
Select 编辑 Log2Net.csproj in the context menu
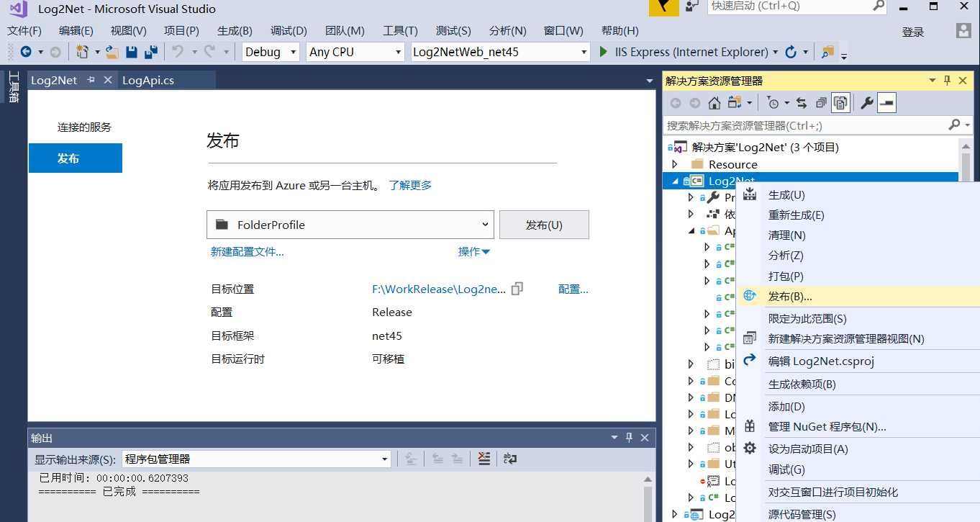tap(858, 361)
